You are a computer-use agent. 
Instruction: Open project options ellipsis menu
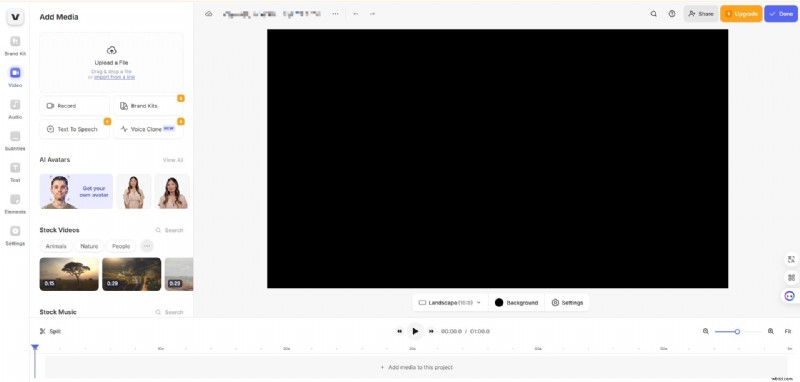pos(335,14)
